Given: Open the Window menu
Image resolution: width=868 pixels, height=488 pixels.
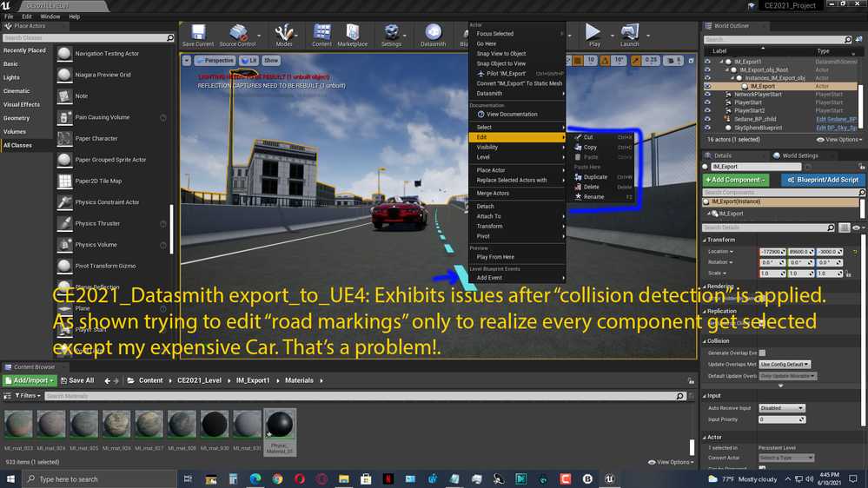Looking at the screenshot, I should (50, 16).
